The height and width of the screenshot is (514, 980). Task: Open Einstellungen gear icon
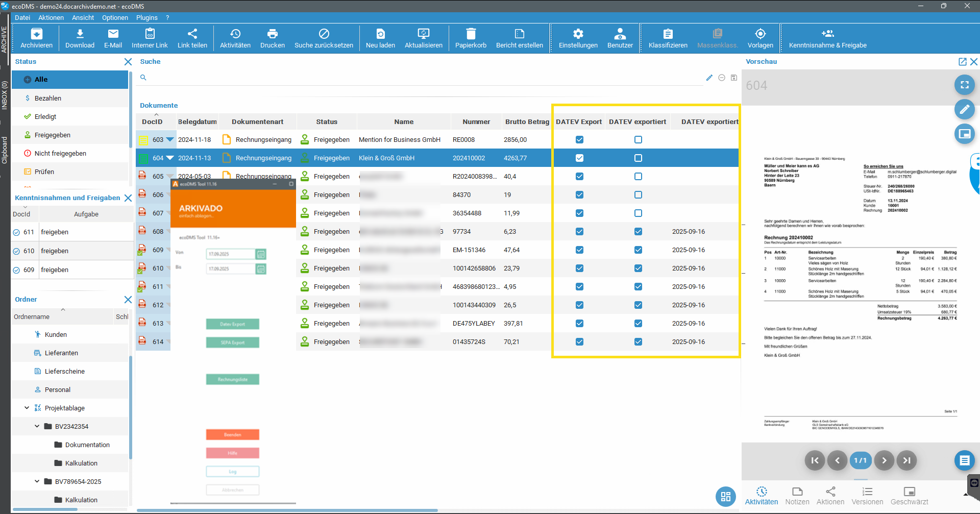pos(578,34)
